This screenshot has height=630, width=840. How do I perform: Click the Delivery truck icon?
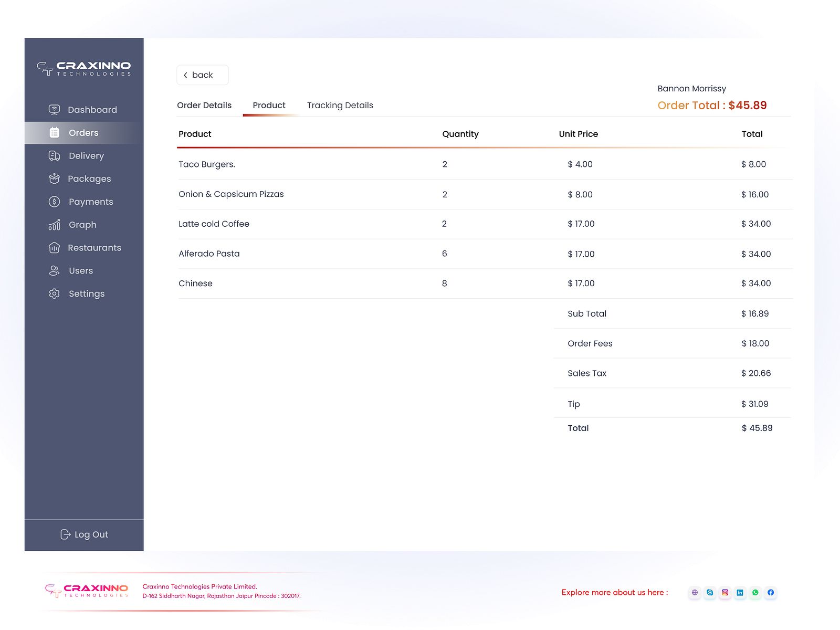pyautogui.click(x=54, y=155)
